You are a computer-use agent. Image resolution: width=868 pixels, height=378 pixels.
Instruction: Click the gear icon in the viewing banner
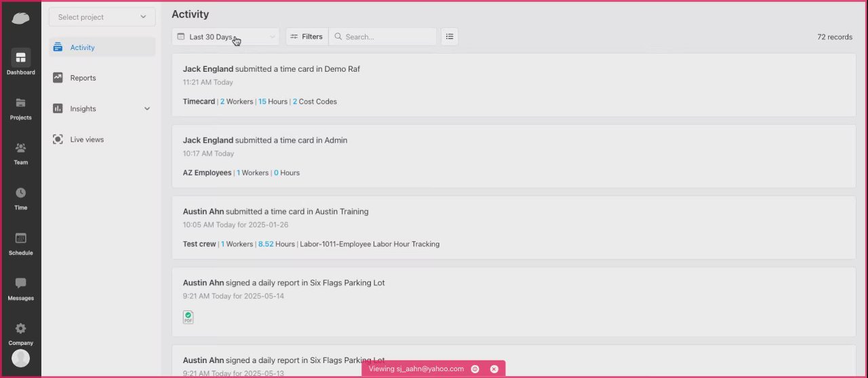(x=475, y=369)
